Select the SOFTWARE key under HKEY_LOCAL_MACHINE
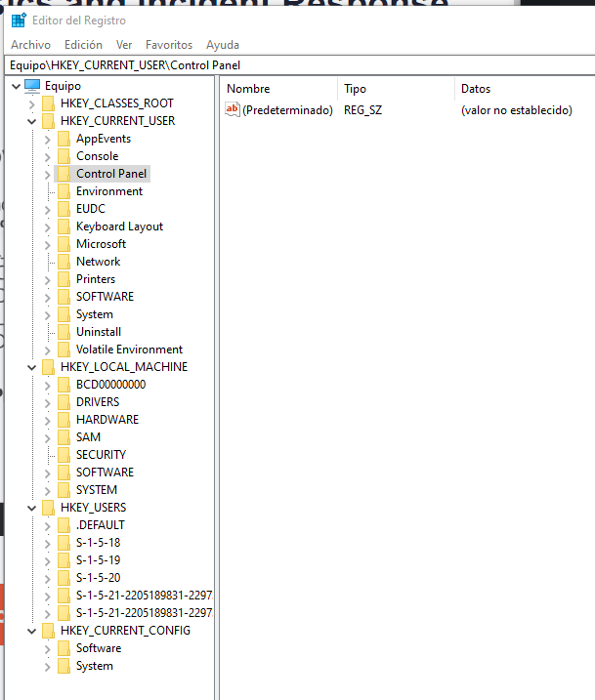Image resolution: width=595 pixels, height=700 pixels. pos(105,473)
